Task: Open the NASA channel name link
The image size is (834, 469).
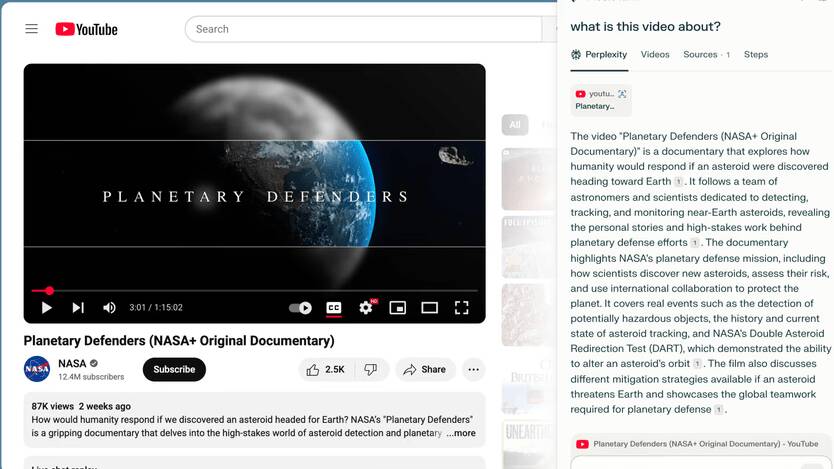Action: pos(72,364)
